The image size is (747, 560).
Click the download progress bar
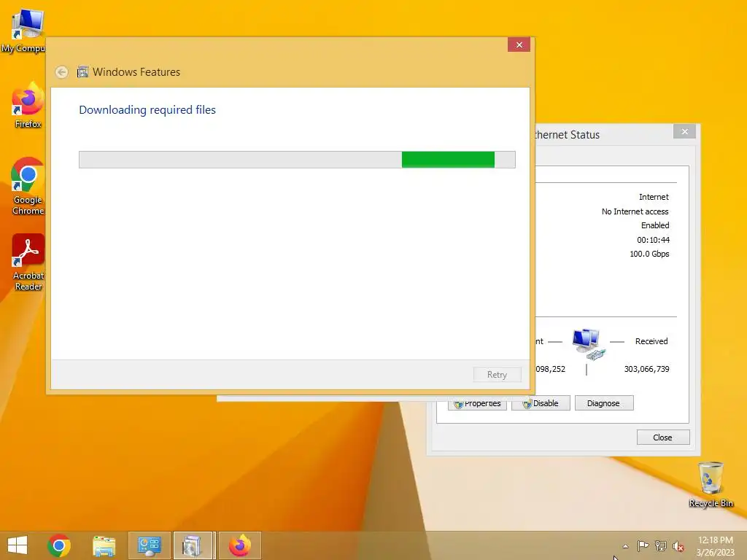click(x=297, y=160)
